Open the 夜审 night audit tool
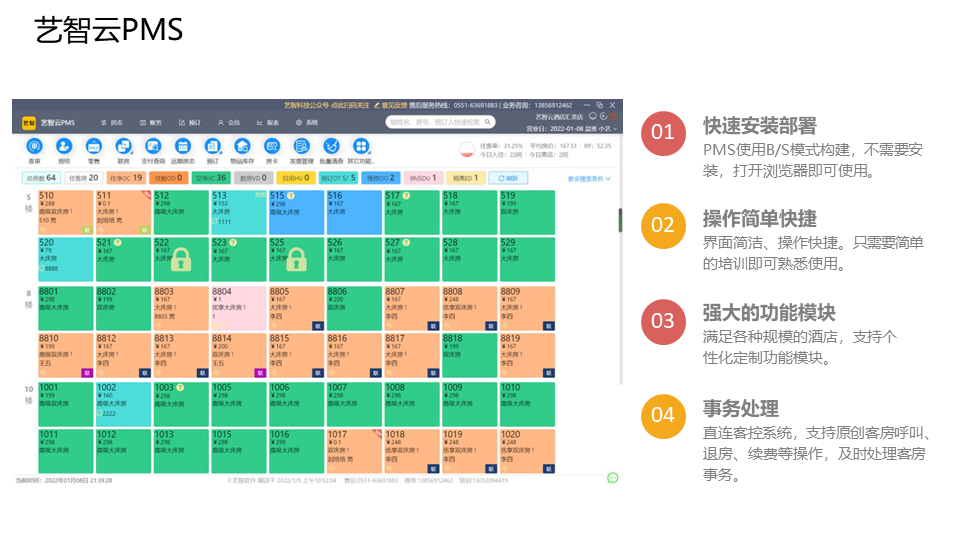The width and height of the screenshot is (960, 540). (x=34, y=146)
